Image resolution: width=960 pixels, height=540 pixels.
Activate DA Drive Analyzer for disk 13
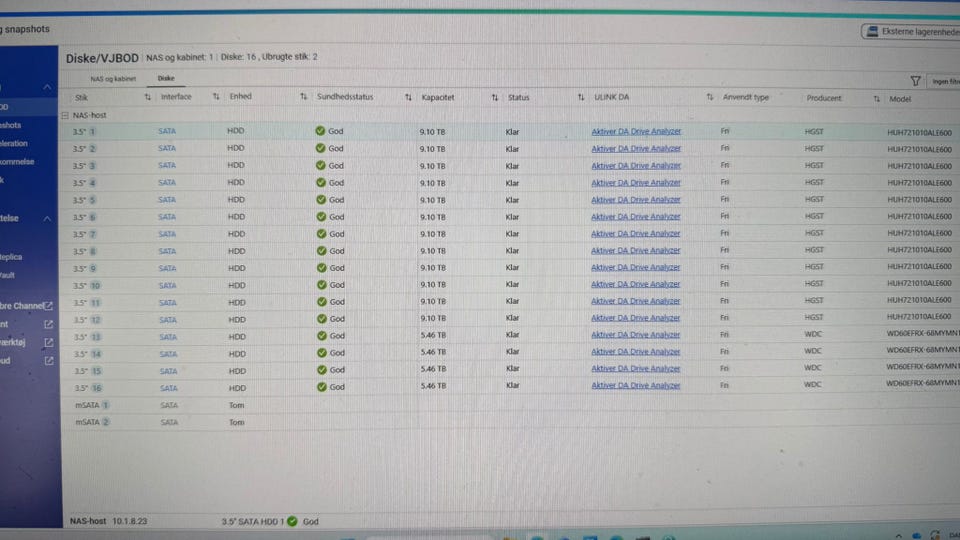(636, 335)
